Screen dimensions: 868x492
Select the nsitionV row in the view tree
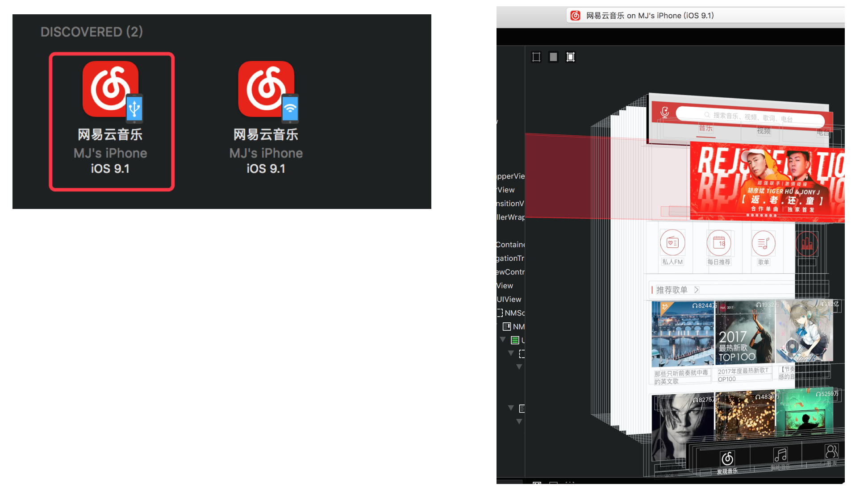pyautogui.click(x=511, y=204)
